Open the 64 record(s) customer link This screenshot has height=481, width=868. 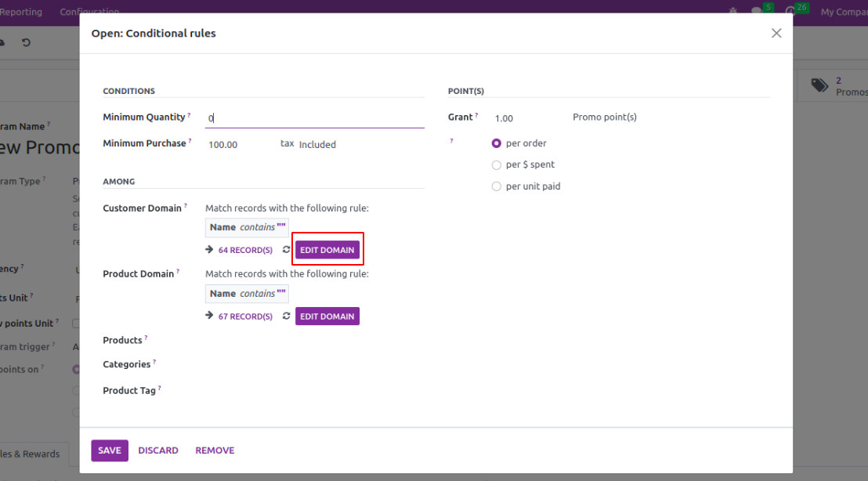[245, 251]
